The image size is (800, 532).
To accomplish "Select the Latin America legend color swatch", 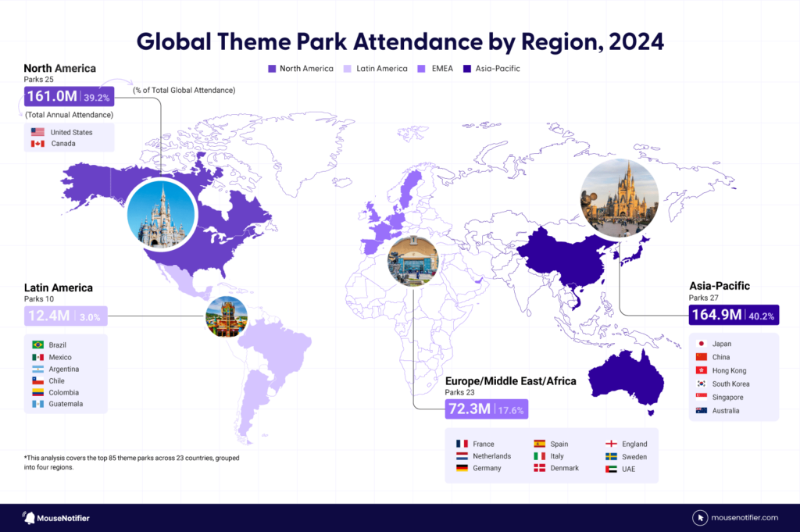I will [346, 69].
